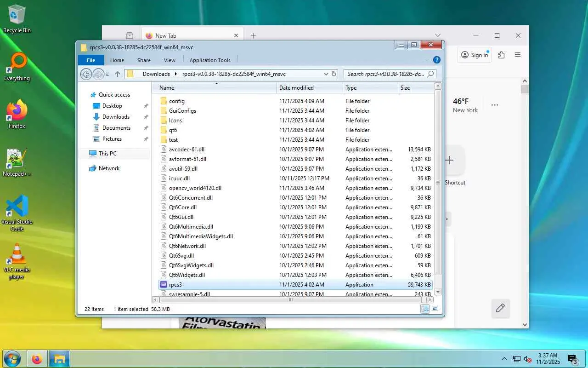
Task: Show hidden tray icons chevron
Action: click(x=504, y=359)
